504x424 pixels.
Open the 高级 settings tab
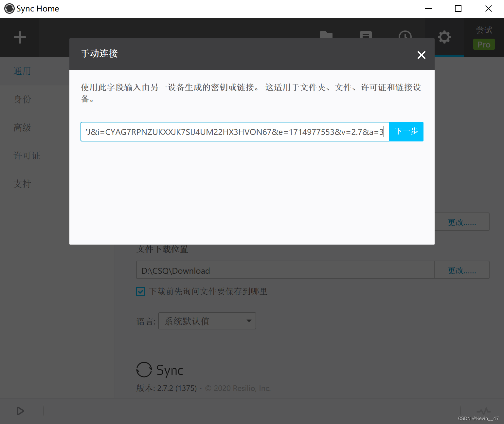(x=22, y=128)
